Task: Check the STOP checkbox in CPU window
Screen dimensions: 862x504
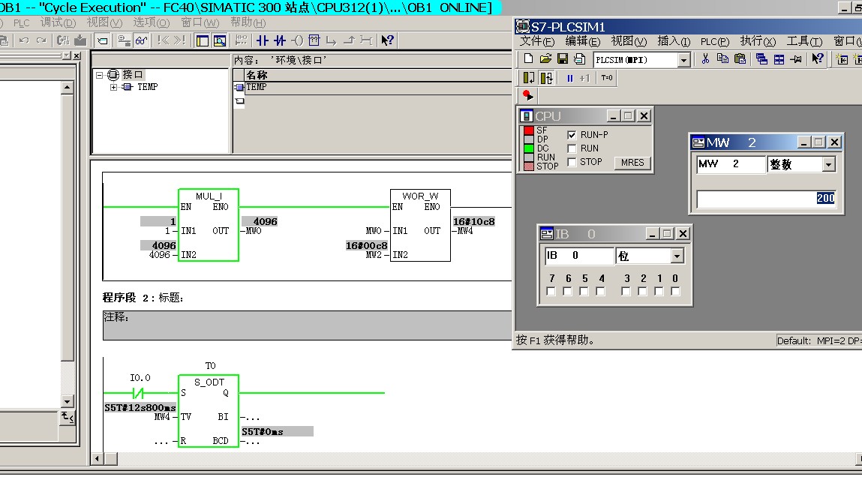Action: click(572, 162)
